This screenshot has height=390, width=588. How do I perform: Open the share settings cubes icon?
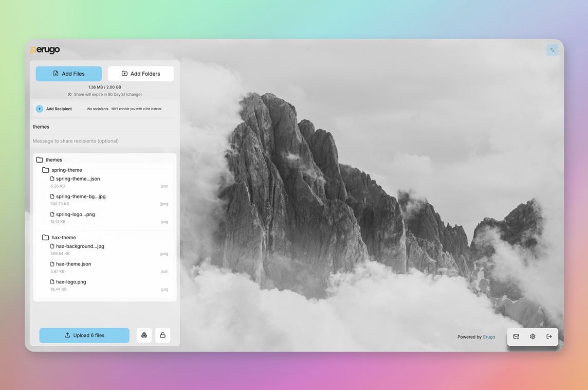pos(144,335)
